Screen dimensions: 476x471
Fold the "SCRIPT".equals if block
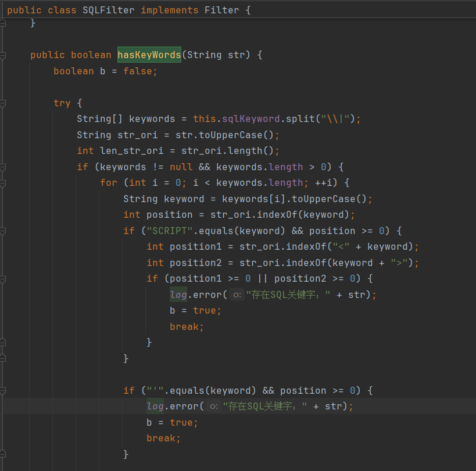3,231
